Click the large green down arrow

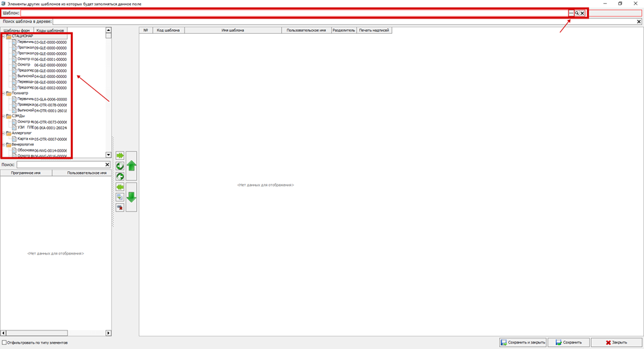click(x=131, y=197)
